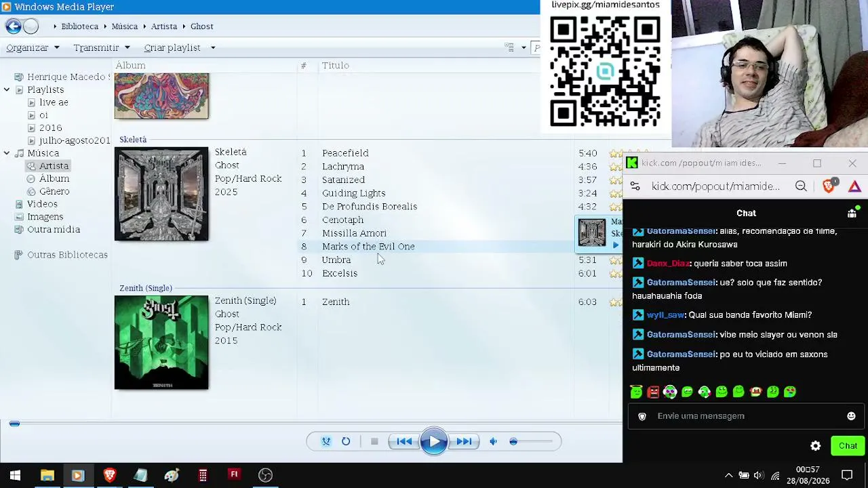Skip to the next track

coord(464,441)
